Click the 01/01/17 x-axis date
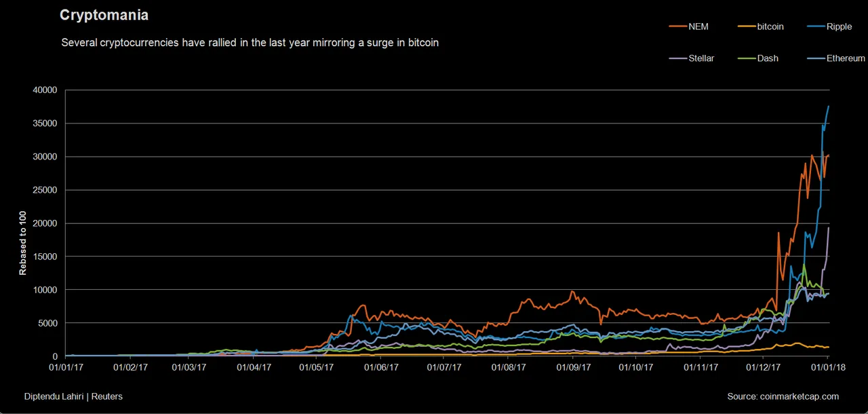The width and height of the screenshot is (868, 414). (65, 367)
